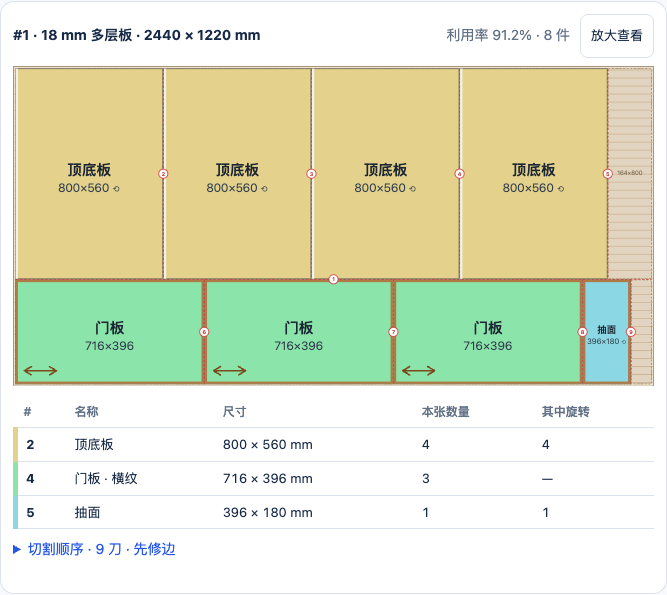Click the 抽面 name cell in the table
The width and height of the screenshot is (667, 595).
pyautogui.click(x=88, y=512)
